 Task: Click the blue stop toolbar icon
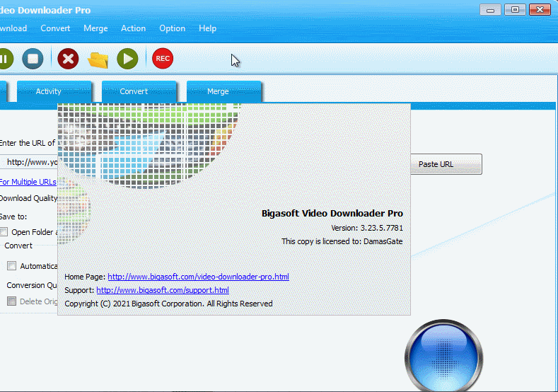point(33,59)
